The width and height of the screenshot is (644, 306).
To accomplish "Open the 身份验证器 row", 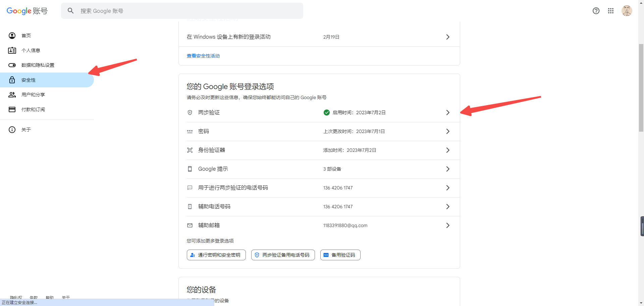I will 319,150.
